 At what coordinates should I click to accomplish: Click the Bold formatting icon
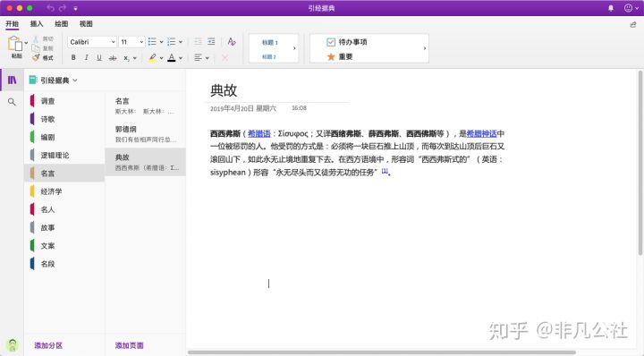(x=73, y=58)
